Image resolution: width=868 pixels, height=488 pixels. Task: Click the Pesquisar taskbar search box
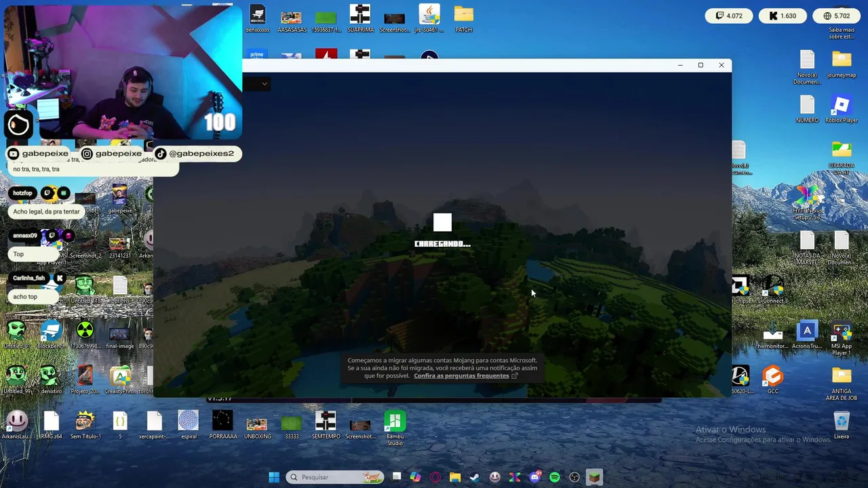334,477
